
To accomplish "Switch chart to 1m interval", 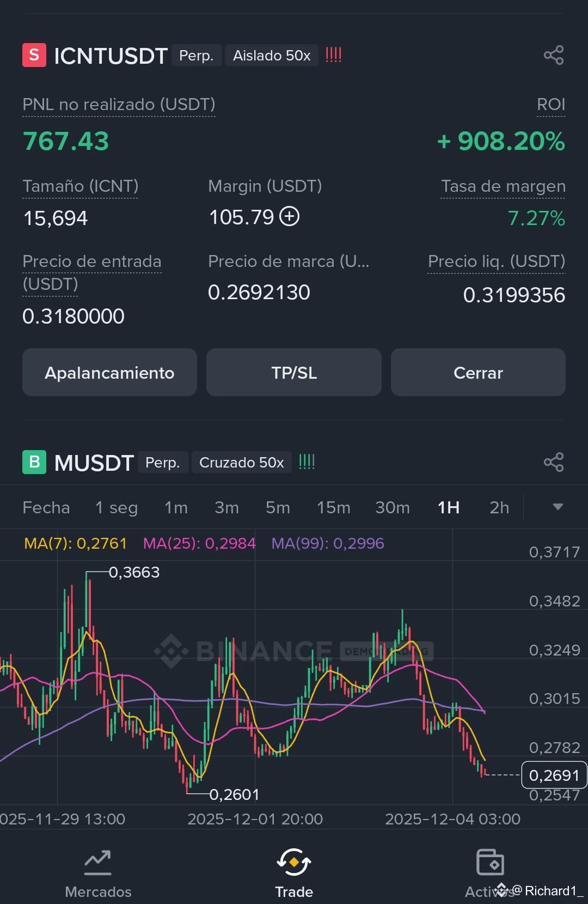I will pos(176,507).
